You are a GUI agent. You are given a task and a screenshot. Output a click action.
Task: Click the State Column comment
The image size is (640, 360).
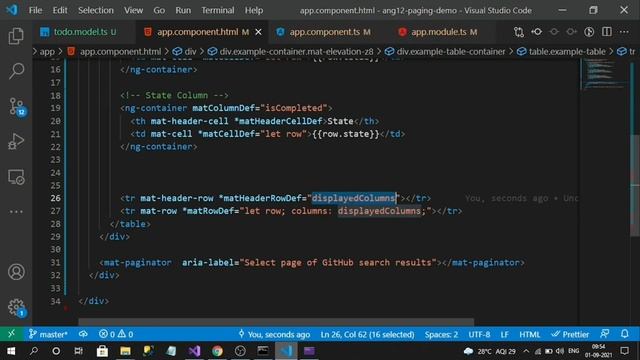(x=174, y=95)
